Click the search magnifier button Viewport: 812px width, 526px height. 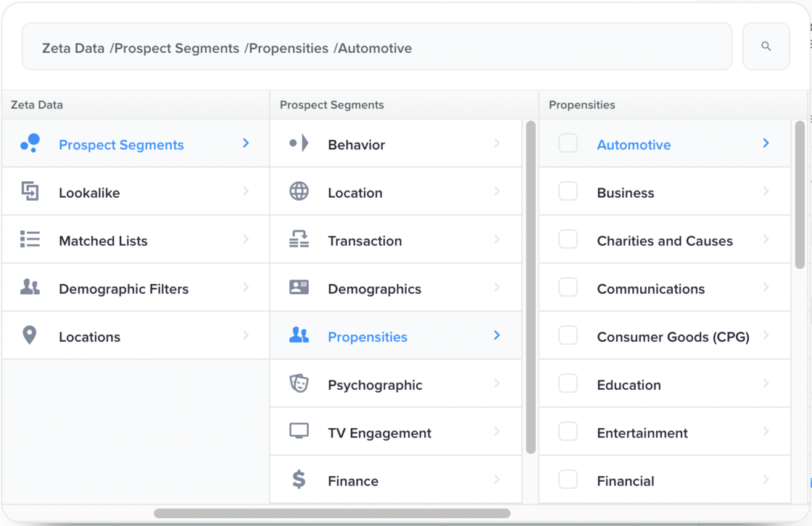pos(766,46)
